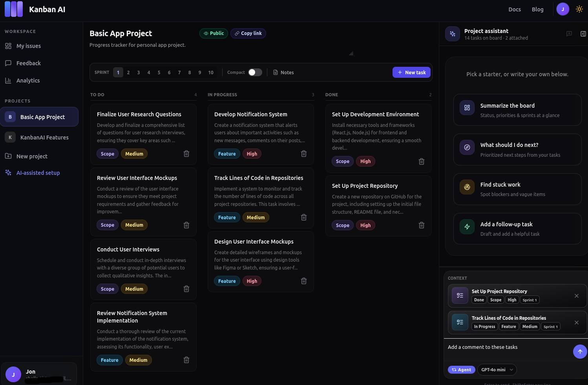The height and width of the screenshot is (385, 588).
Task: Click Medium tag on Track Lines of Code card
Action: click(256, 217)
